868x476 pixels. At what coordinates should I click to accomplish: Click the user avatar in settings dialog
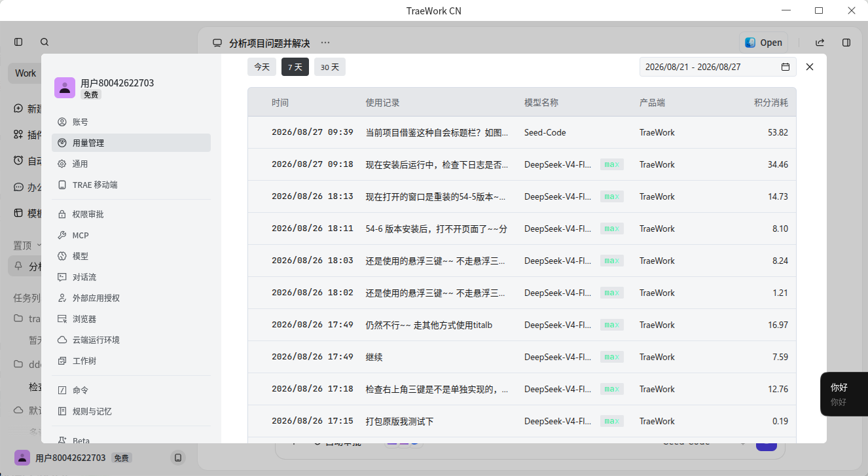65,88
